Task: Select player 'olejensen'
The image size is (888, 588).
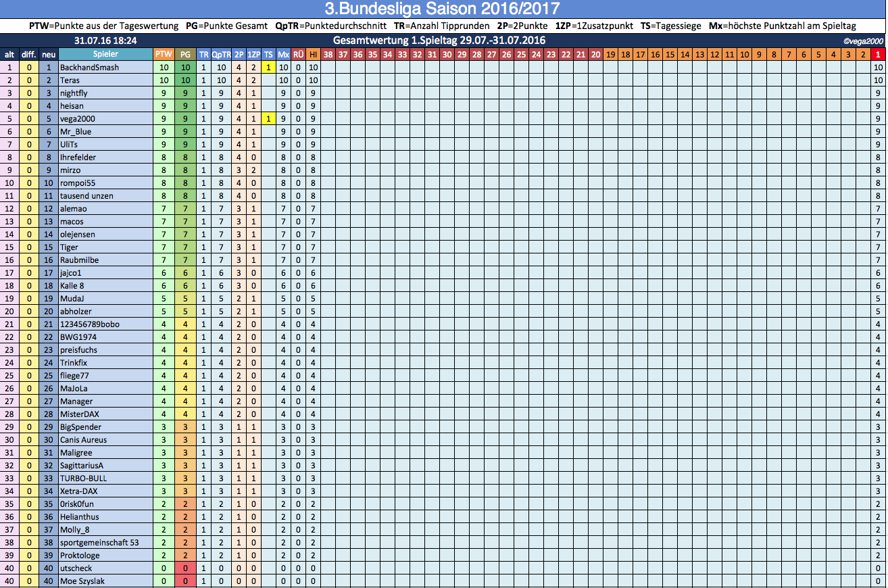Action: [78, 235]
